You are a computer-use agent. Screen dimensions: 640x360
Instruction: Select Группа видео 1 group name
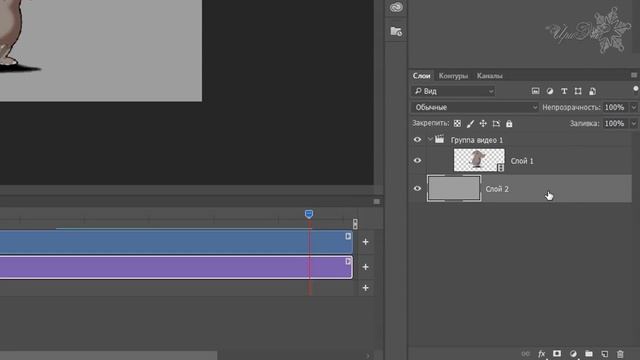point(477,140)
